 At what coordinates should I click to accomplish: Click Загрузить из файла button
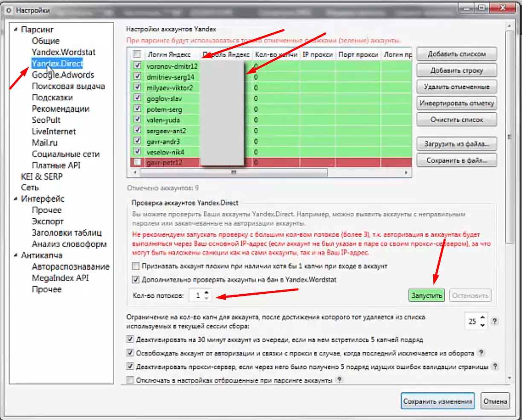click(x=457, y=144)
